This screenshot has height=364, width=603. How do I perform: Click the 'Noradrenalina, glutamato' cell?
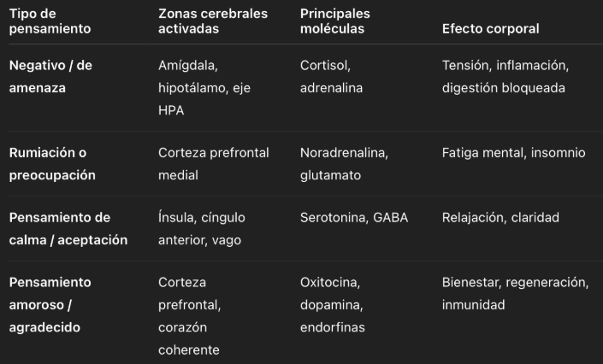[344, 164]
